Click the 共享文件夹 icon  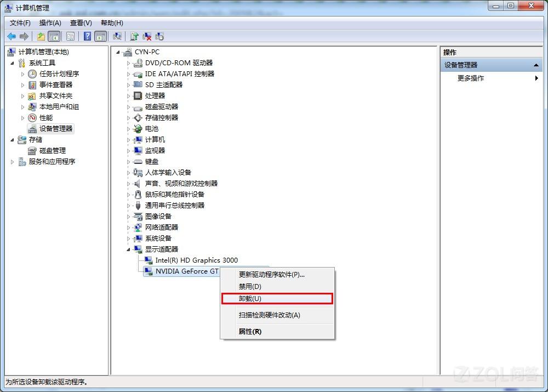point(32,96)
